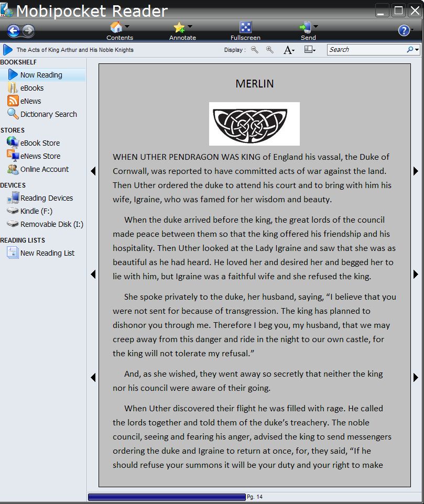Click the MERLIN chapter heading
Viewport: 424px width, 504px height.
click(x=255, y=84)
